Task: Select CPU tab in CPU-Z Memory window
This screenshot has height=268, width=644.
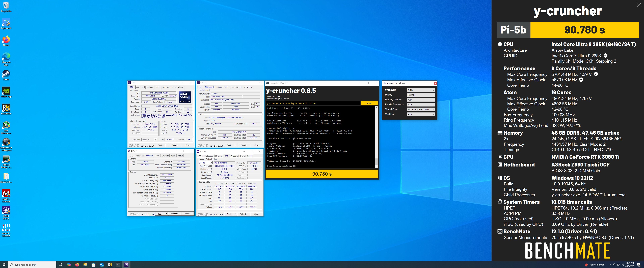Action: point(131,156)
